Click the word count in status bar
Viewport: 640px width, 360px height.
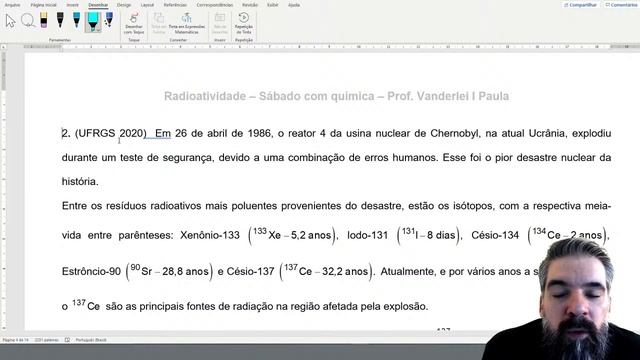point(47,340)
